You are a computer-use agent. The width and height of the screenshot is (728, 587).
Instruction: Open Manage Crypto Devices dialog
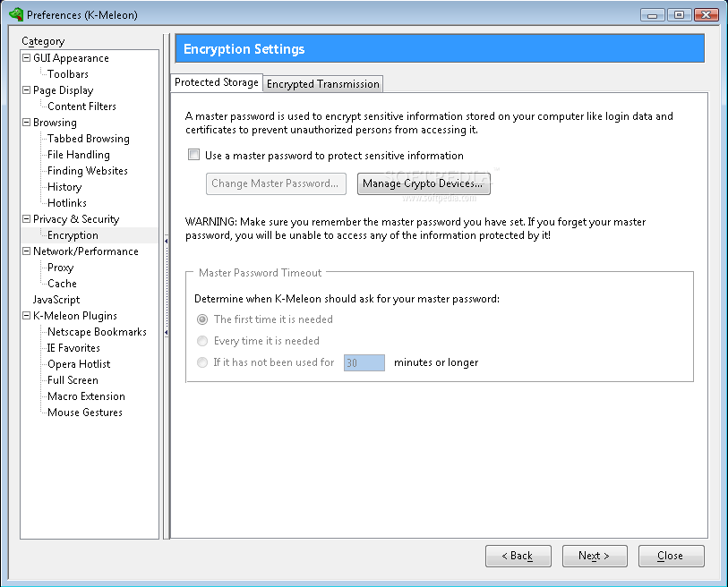point(424,183)
